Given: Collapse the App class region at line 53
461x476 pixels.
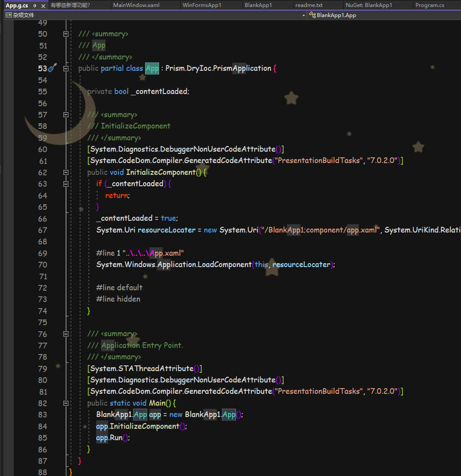Looking at the screenshot, I should pyautogui.click(x=66, y=68).
